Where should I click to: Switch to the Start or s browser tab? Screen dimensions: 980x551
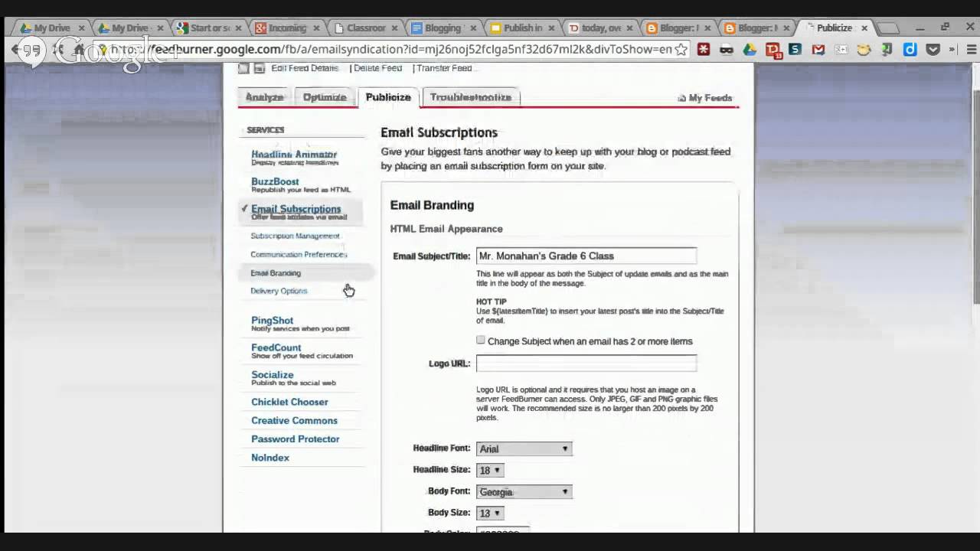coord(210,28)
